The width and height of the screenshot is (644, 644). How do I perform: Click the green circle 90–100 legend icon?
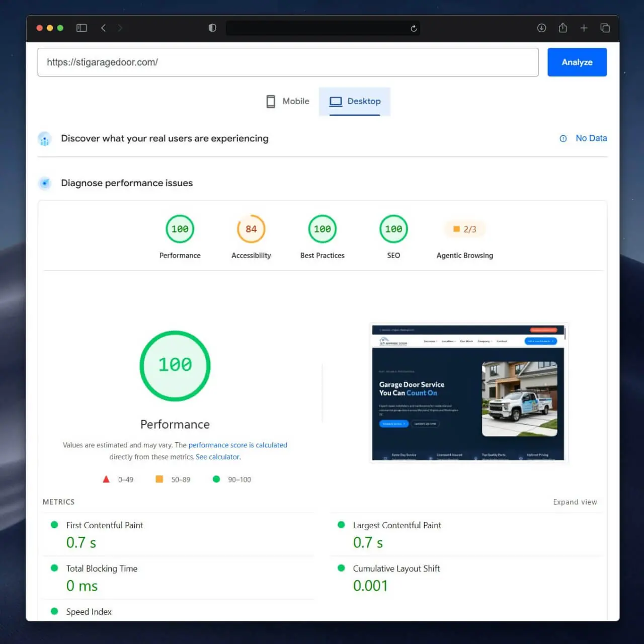tap(216, 479)
